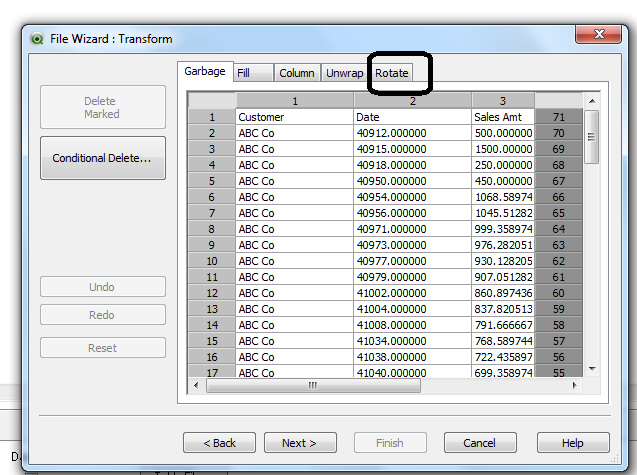Click the Conditional Delete button
637x475 pixels.
(x=103, y=158)
